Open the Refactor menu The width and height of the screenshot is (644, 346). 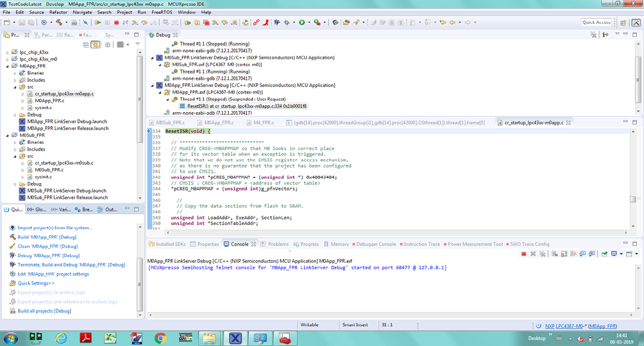(x=58, y=12)
